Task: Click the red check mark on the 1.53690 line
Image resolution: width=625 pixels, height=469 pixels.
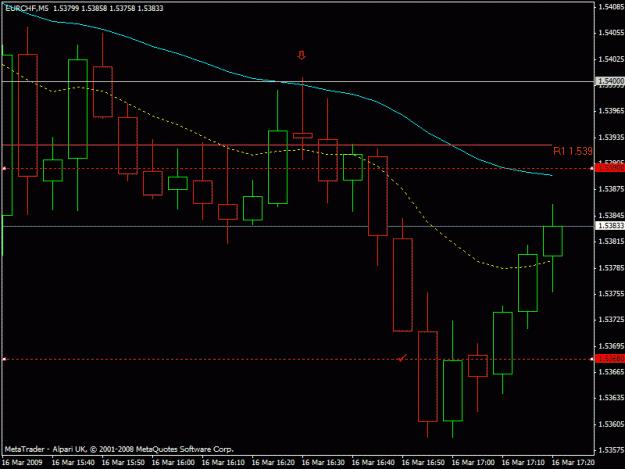Action: (402, 358)
